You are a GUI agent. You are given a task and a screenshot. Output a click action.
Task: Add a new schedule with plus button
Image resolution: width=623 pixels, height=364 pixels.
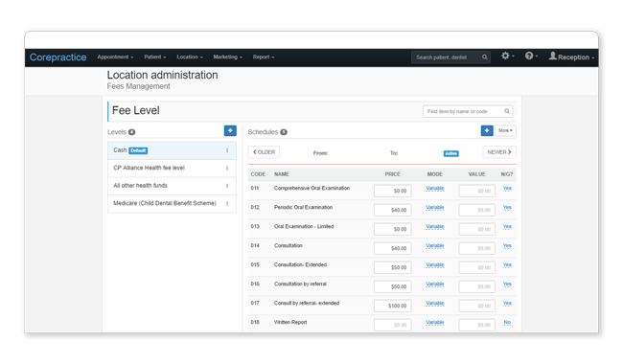pos(487,130)
